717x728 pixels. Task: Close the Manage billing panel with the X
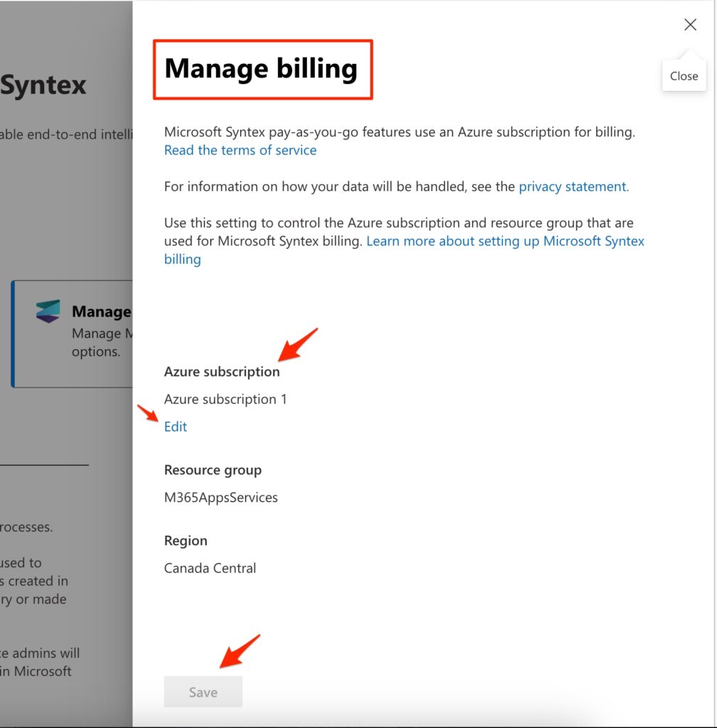[689, 25]
